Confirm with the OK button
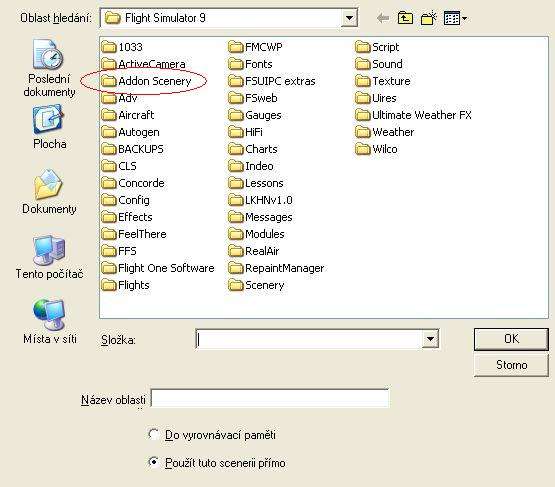The image size is (555, 487). [511, 339]
